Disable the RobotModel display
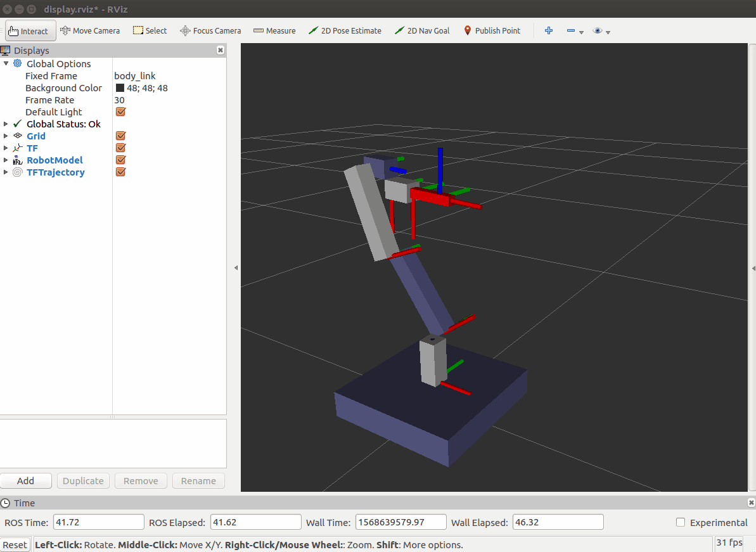Viewport: 756px width, 552px height. [120, 160]
